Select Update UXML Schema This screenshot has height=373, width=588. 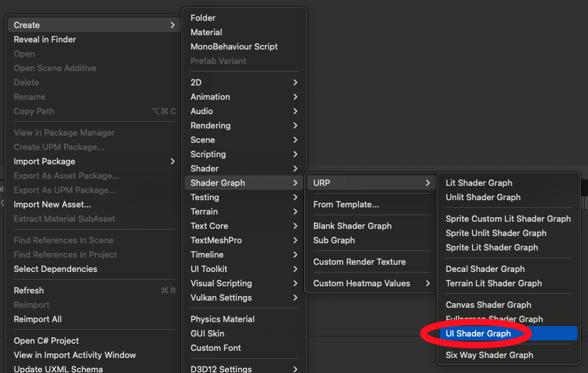coord(94,369)
